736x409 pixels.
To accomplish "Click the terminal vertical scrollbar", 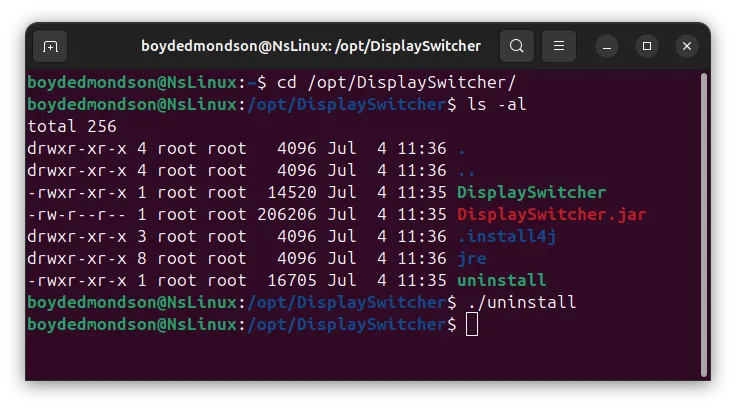I will pyautogui.click(x=704, y=224).
